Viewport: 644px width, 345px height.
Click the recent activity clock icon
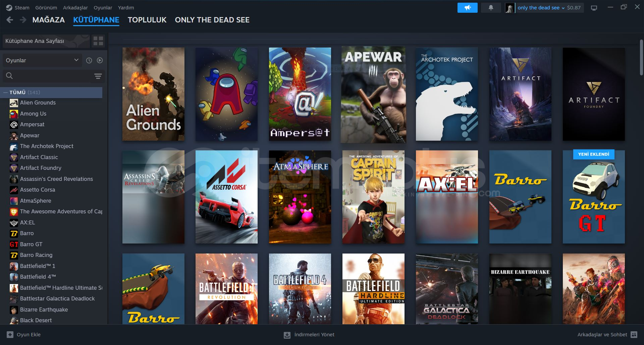(89, 60)
